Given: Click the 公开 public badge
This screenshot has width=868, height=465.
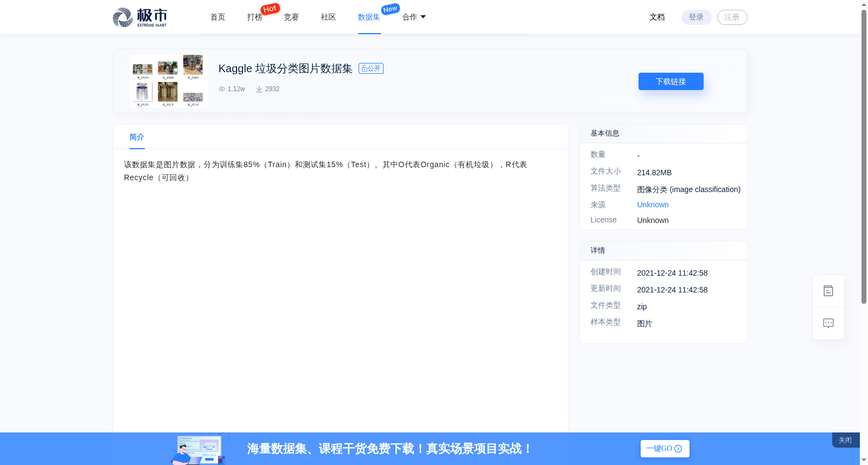Looking at the screenshot, I should pos(371,68).
